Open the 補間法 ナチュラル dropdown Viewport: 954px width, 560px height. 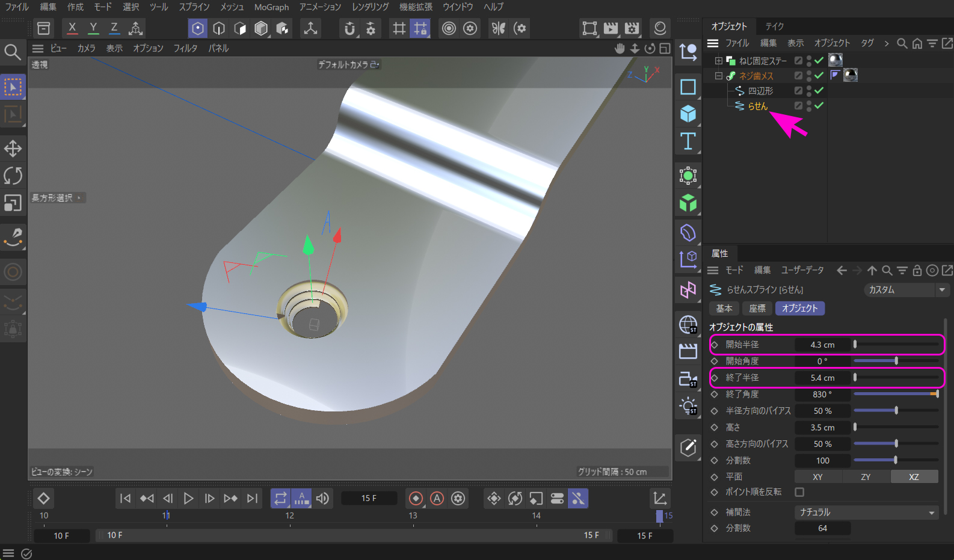point(866,512)
